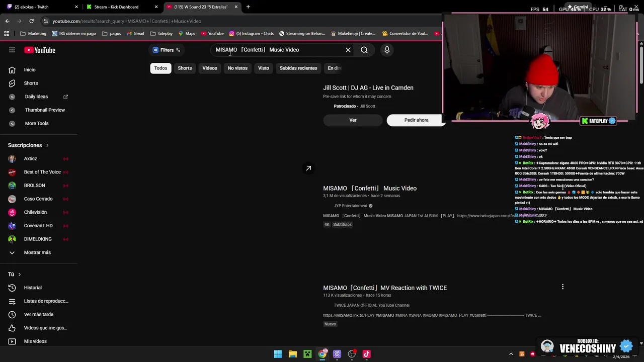Screen dimensions: 644x362
Task: Open the Windows Start menu
Action: pos(278,354)
